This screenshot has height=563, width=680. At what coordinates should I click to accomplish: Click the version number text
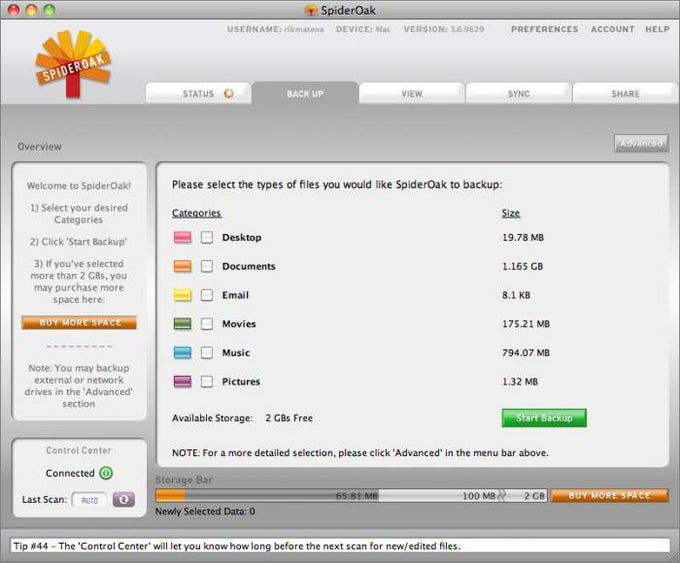[467, 29]
